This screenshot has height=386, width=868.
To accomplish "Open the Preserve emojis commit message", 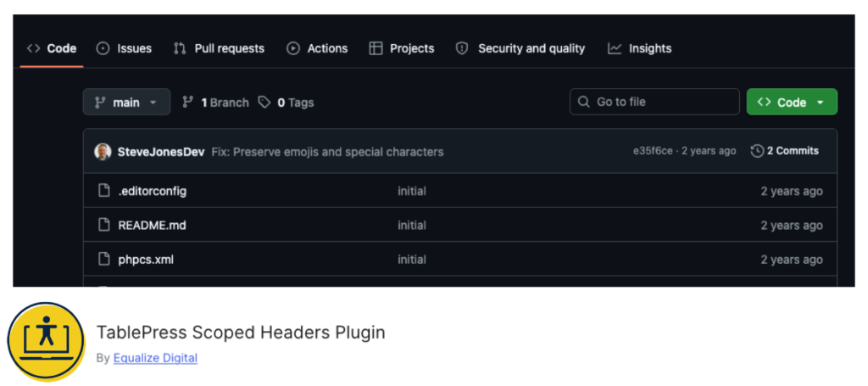I will [x=327, y=152].
